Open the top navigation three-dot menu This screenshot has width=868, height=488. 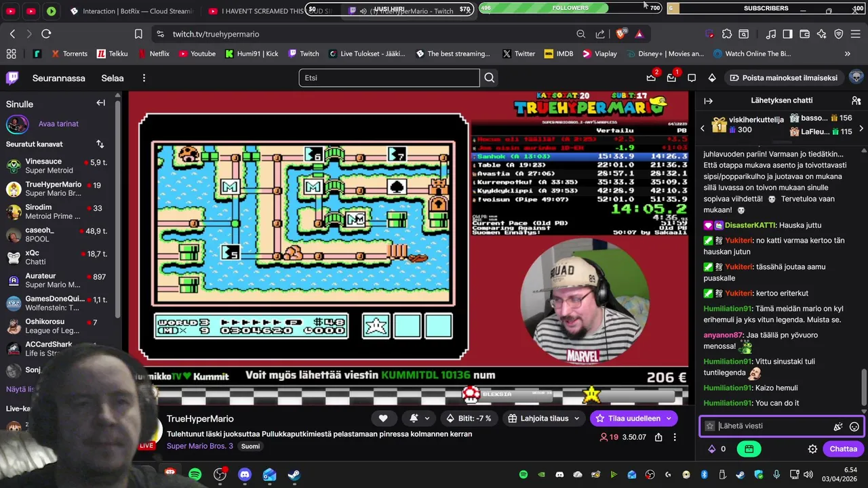(144, 78)
